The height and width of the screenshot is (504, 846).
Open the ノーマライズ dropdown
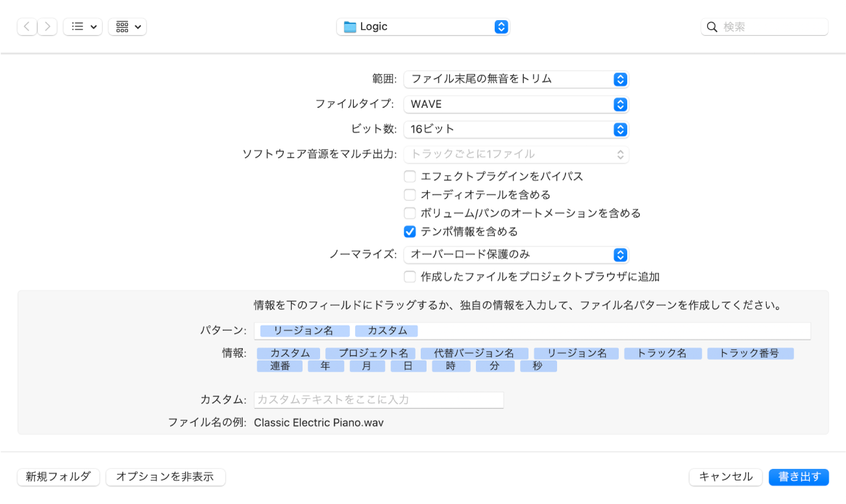point(621,254)
